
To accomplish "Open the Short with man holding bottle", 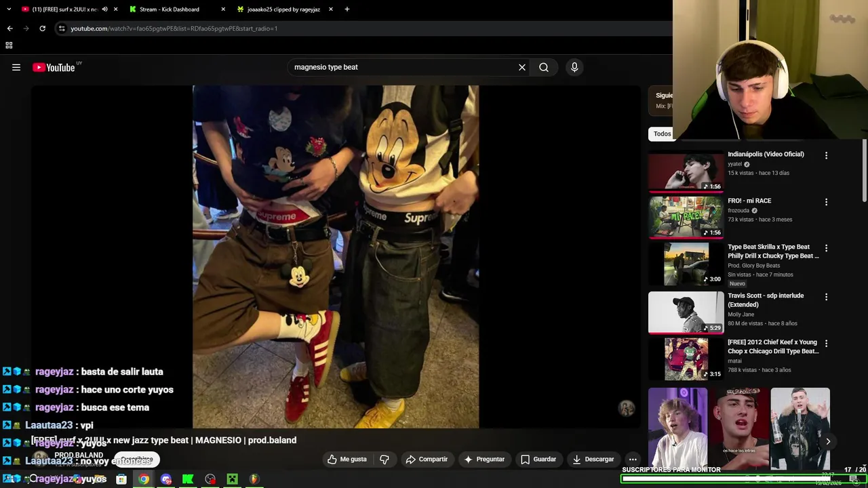I will point(800,428).
